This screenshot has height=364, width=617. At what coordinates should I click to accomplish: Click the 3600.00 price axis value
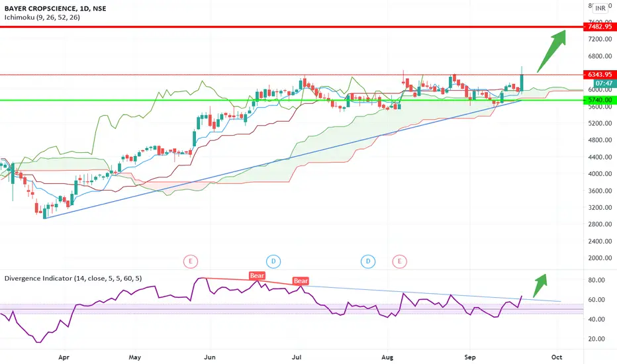600,191
